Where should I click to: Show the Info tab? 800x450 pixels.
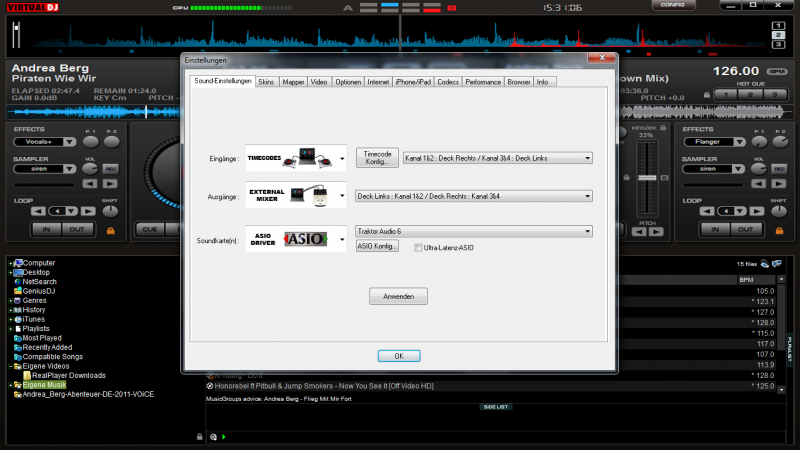click(542, 82)
